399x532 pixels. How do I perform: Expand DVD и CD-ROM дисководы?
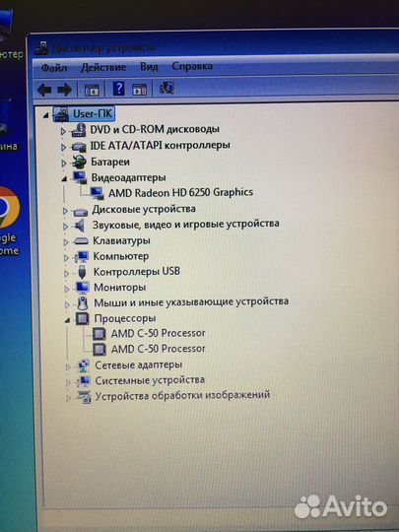(x=63, y=131)
